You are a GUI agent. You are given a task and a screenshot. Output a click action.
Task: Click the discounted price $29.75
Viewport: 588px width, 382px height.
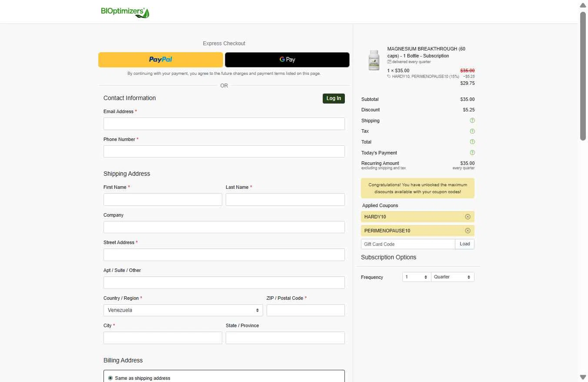[x=468, y=83]
